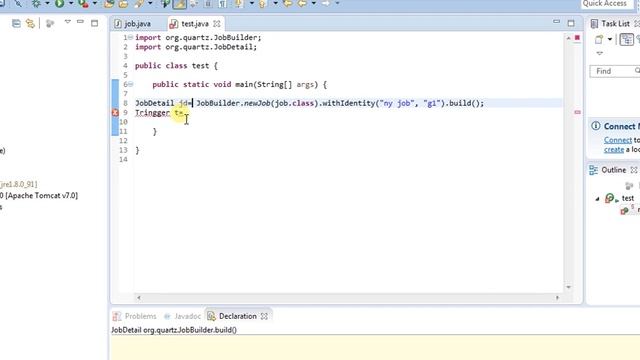Click the Forward navigation arrow icon

(326, 4)
